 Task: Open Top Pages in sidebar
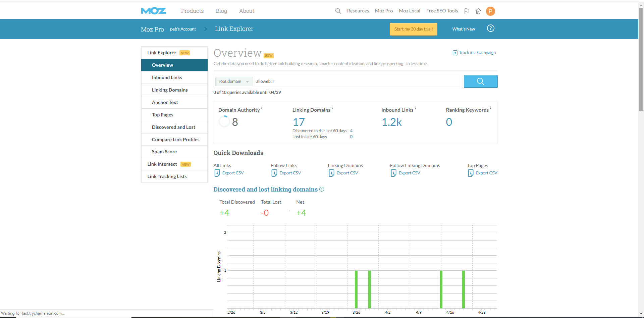[x=174, y=115]
